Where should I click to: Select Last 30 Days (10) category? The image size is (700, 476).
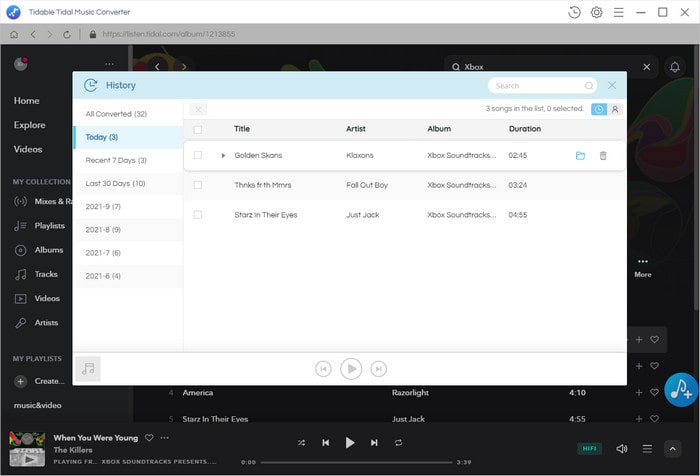pyautogui.click(x=128, y=184)
